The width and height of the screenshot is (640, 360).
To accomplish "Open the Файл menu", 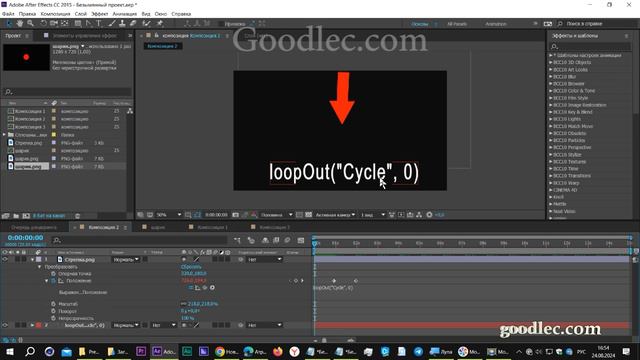I will click(x=8, y=14).
